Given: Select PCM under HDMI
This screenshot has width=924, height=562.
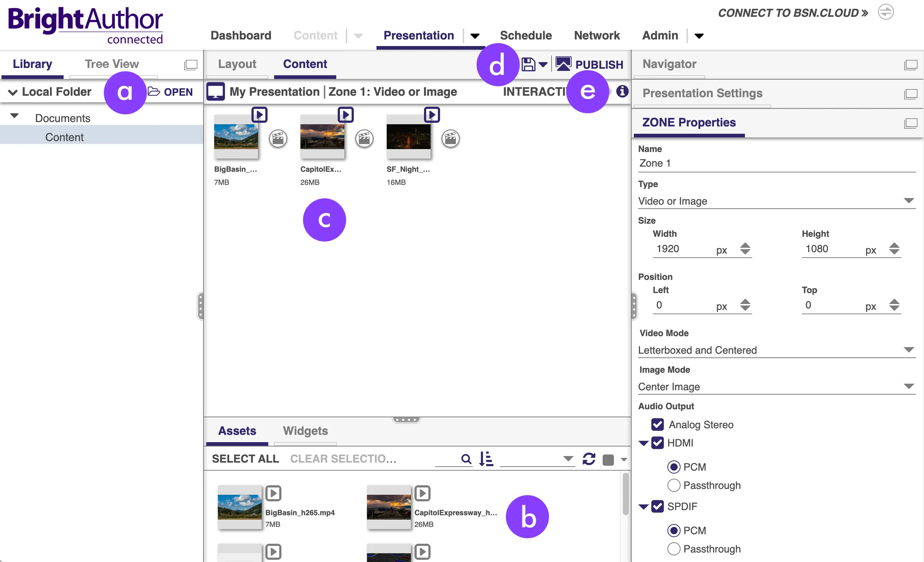Looking at the screenshot, I should tap(674, 467).
